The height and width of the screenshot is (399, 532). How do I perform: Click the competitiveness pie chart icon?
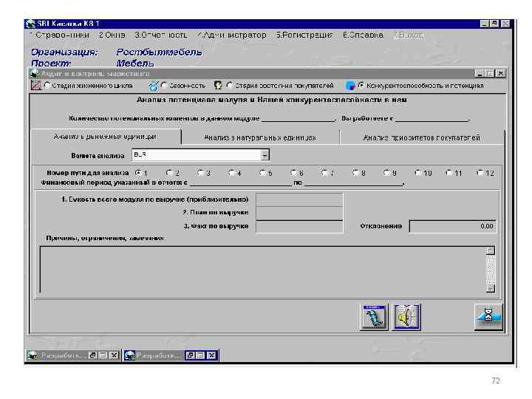[350, 86]
